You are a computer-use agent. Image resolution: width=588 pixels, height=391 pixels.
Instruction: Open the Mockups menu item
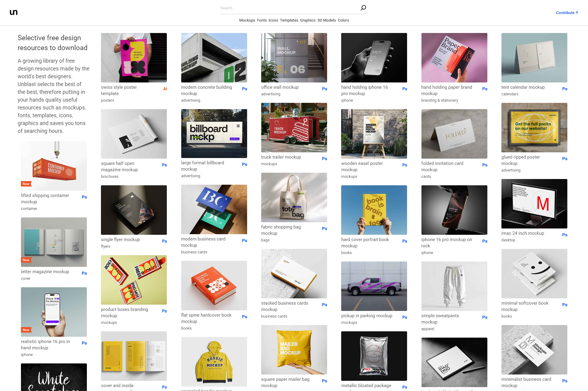click(247, 20)
